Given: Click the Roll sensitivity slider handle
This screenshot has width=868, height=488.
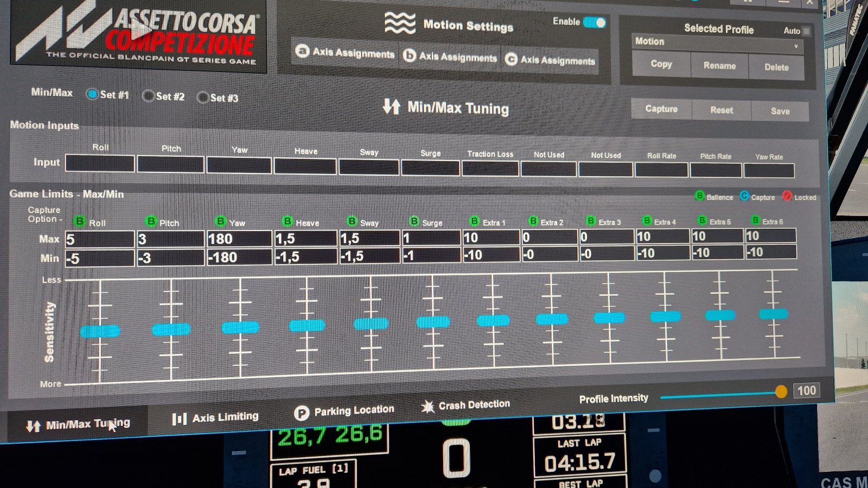Looking at the screenshot, I should (100, 331).
